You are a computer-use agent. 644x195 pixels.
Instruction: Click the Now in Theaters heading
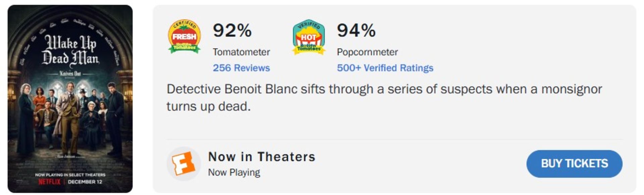[262, 157]
